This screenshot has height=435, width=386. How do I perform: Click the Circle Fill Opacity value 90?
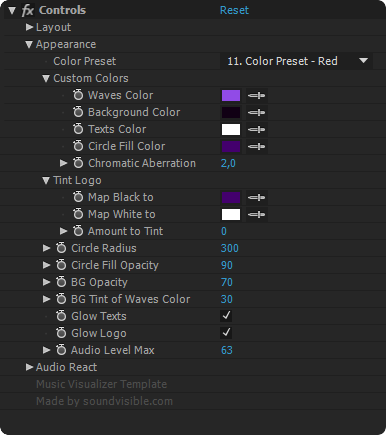point(227,265)
